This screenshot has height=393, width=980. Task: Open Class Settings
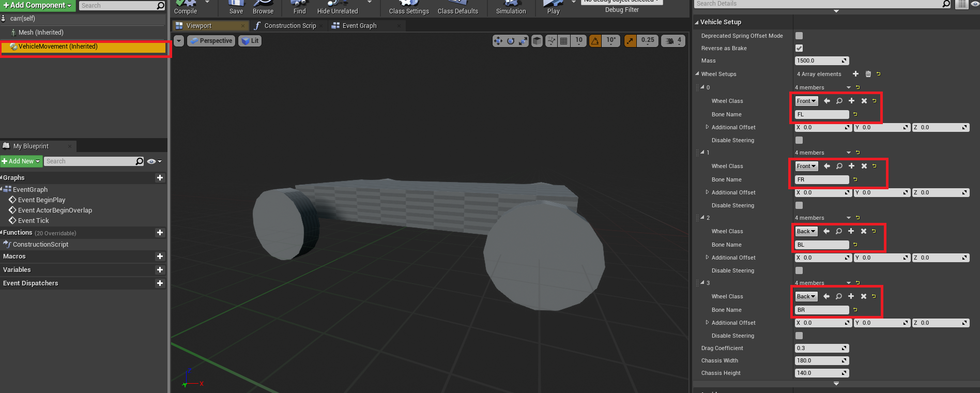pos(409,8)
